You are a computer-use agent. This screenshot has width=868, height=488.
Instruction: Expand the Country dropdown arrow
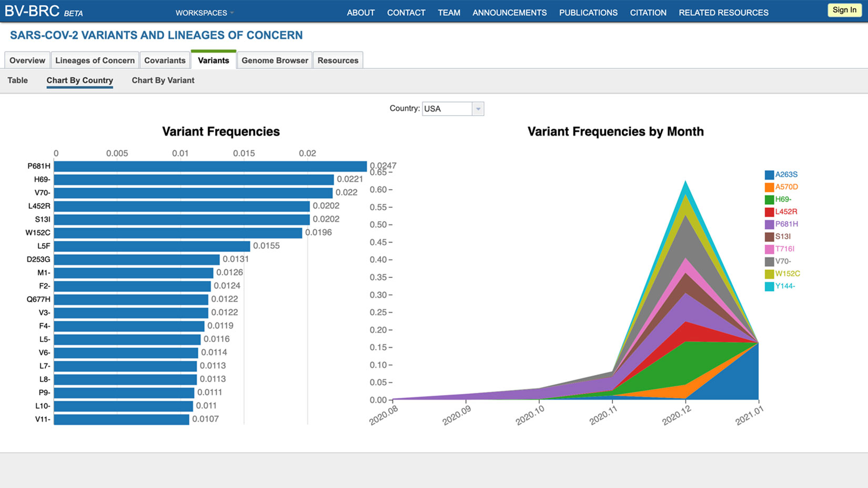click(x=478, y=109)
